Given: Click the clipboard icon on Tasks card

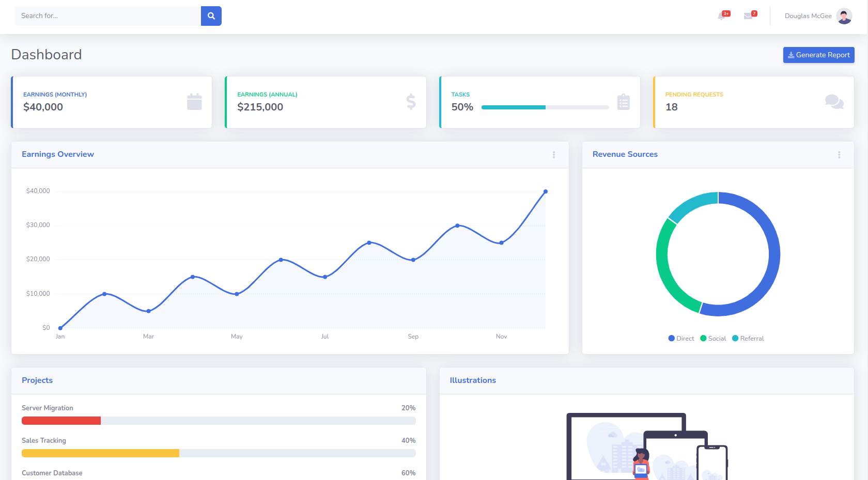Looking at the screenshot, I should click(624, 102).
